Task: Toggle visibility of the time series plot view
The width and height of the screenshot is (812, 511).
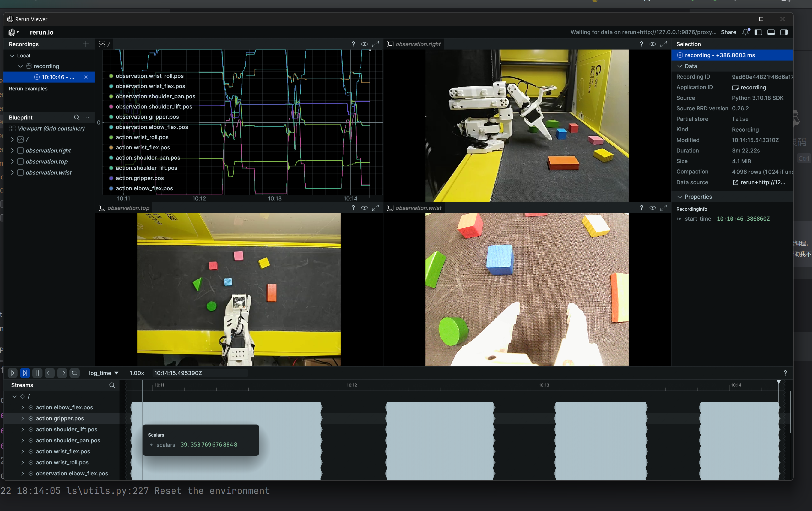Action: click(x=364, y=44)
